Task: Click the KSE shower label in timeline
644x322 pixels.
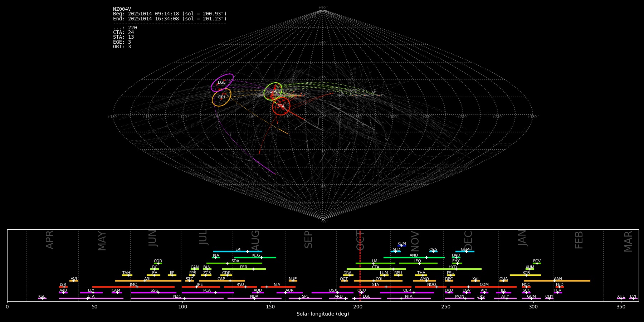Action: pyautogui.click(x=42, y=297)
